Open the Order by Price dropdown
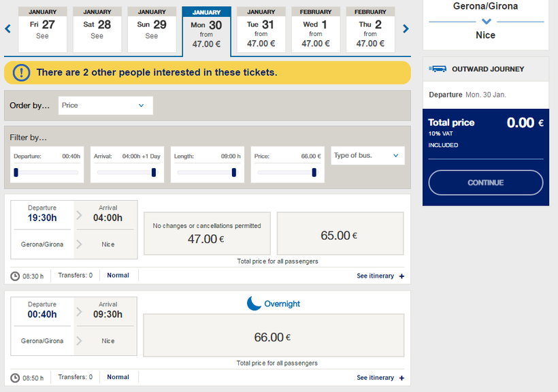The height and width of the screenshot is (392, 558). click(x=105, y=105)
